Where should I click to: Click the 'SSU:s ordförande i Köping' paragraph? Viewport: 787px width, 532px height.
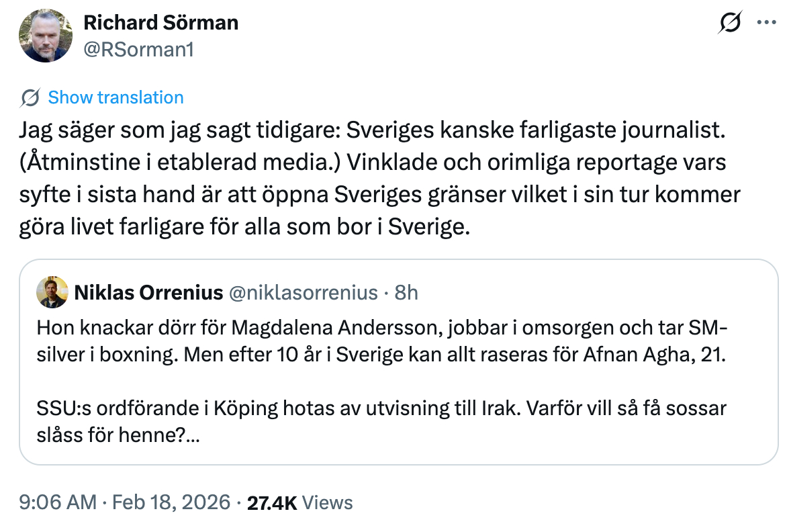(376, 407)
